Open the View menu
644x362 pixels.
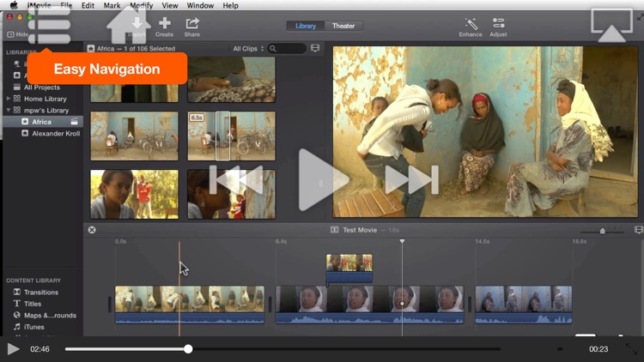click(170, 5)
